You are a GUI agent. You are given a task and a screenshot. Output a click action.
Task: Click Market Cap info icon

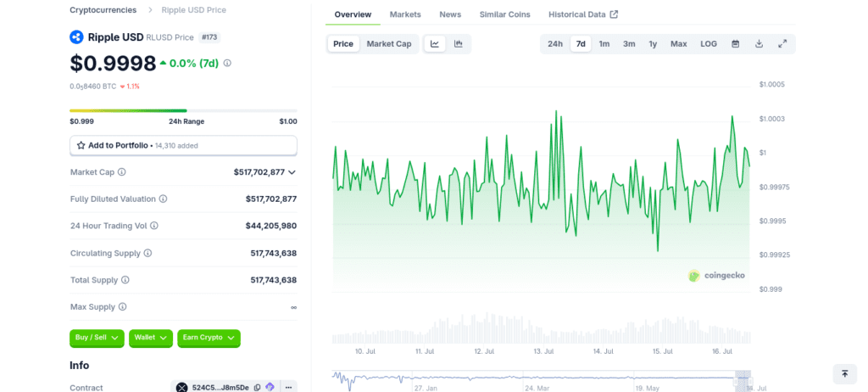(x=122, y=172)
